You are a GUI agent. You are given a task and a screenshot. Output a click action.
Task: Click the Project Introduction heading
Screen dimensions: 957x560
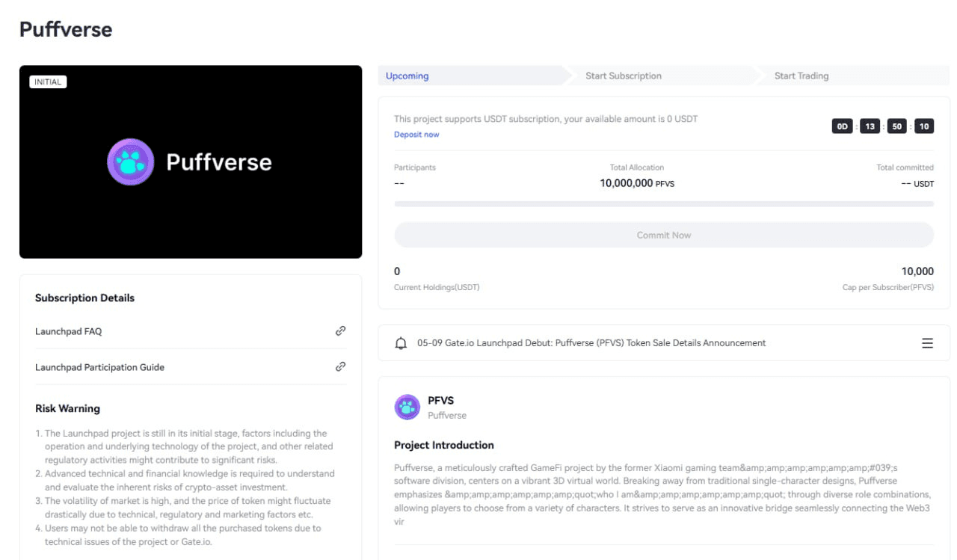coord(444,445)
